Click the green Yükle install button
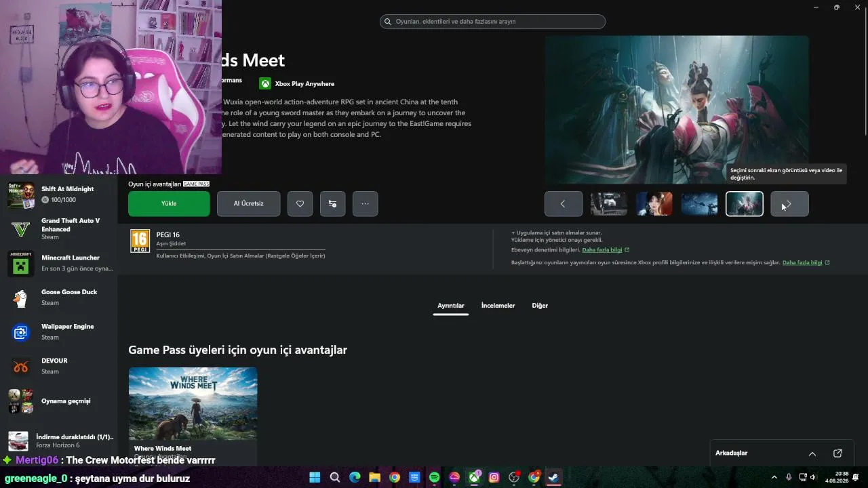The image size is (868, 488). pos(169,203)
